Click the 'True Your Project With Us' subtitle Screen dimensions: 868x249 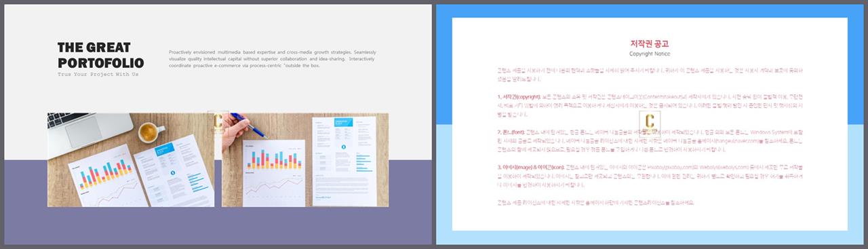coord(98,74)
